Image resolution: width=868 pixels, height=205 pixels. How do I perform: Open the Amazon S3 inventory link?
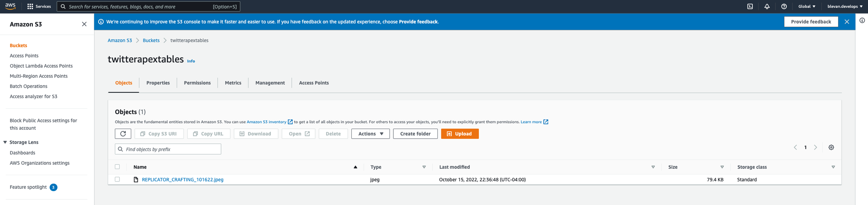tap(266, 122)
